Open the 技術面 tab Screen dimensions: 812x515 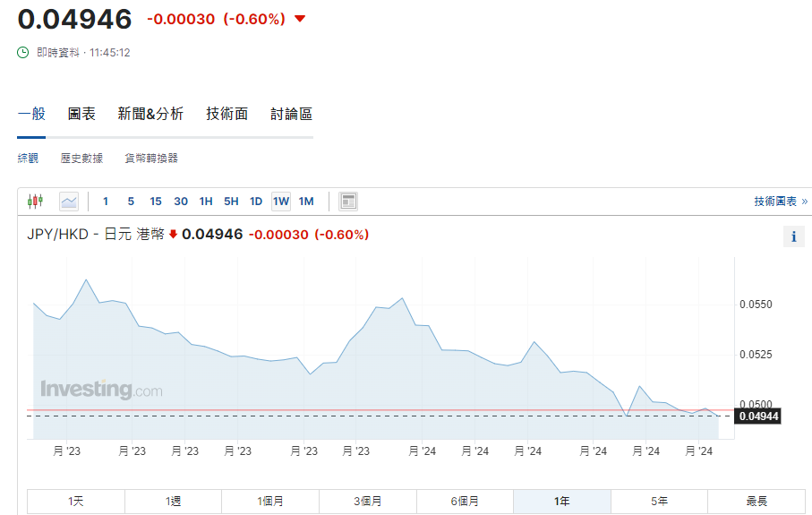pos(227,114)
